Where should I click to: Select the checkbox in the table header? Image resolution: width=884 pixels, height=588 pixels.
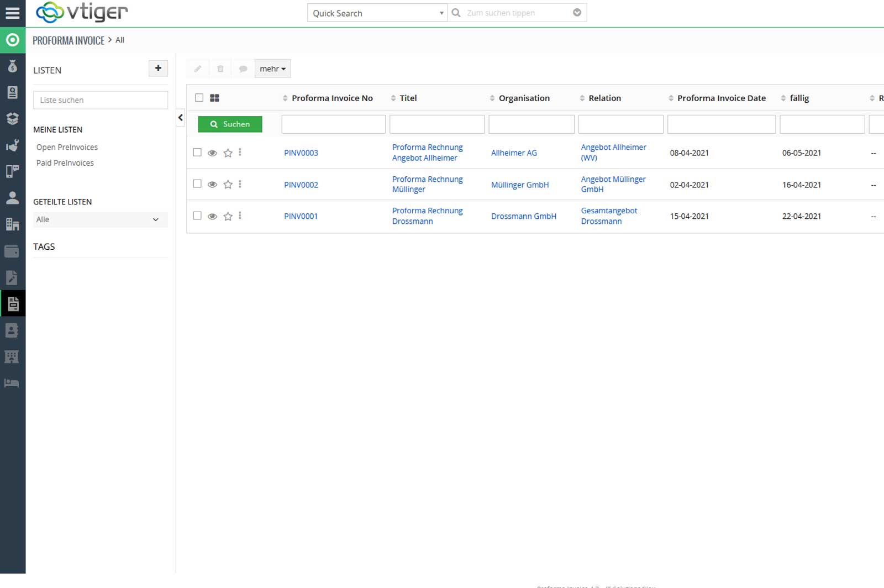point(199,97)
